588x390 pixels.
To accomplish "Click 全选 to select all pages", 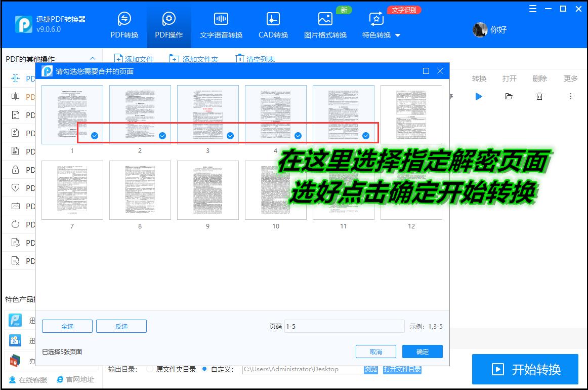I will [67, 326].
